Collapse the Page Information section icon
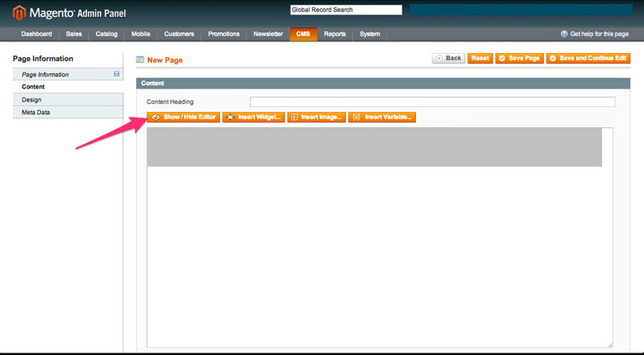 [116, 74]
